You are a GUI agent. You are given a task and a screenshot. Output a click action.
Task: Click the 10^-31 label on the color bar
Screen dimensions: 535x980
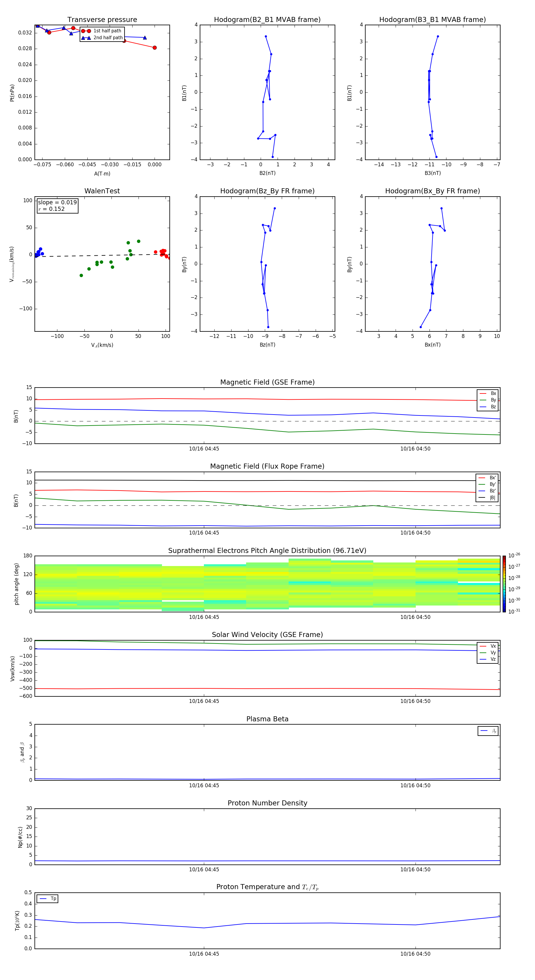click(514, 611)
